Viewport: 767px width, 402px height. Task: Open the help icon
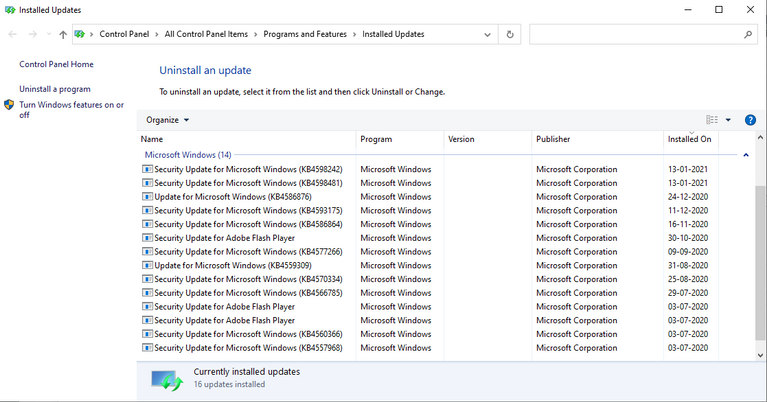750,120
